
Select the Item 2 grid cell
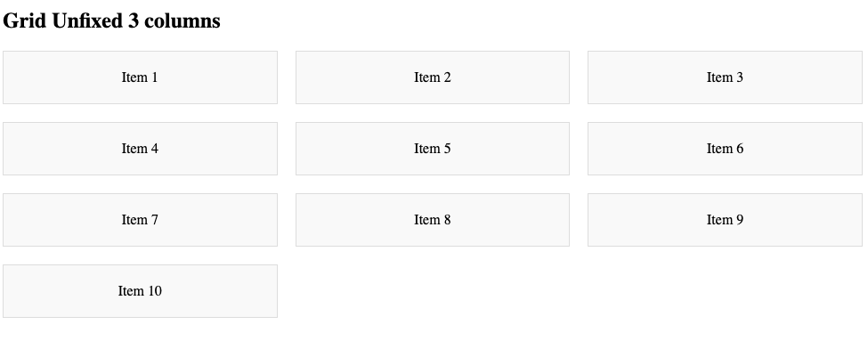(x=433, y=77)
